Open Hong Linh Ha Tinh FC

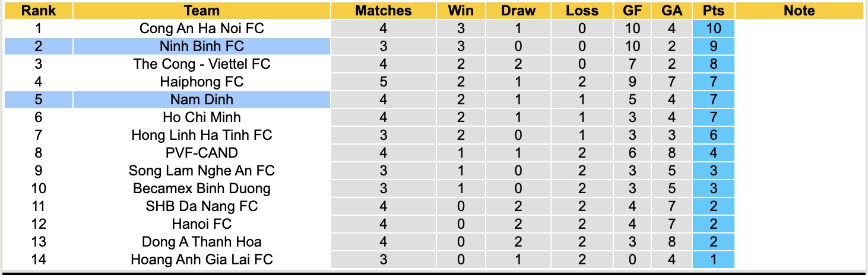[x=202, y=135]
